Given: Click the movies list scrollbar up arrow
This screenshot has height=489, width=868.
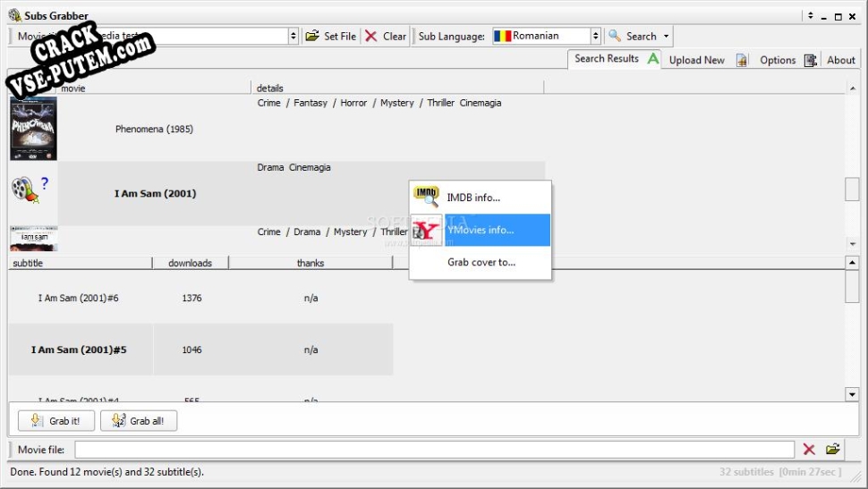Looking at the screenshot, I should click(852, 88).
